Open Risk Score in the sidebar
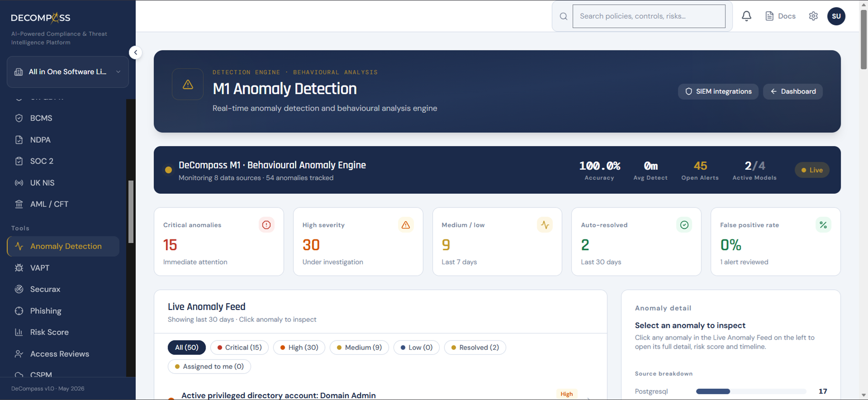Screen dimensions: 868x400 point(63,332)
